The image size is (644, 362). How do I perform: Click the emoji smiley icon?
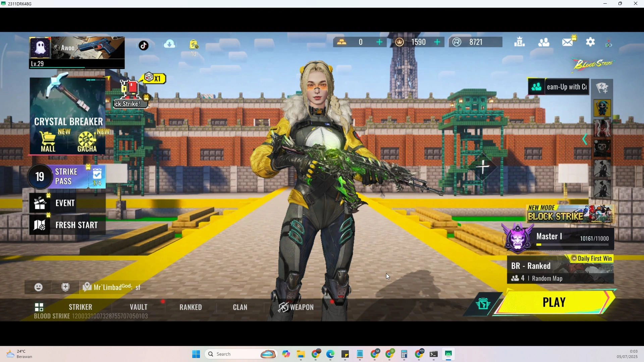[x=39, y=287]
